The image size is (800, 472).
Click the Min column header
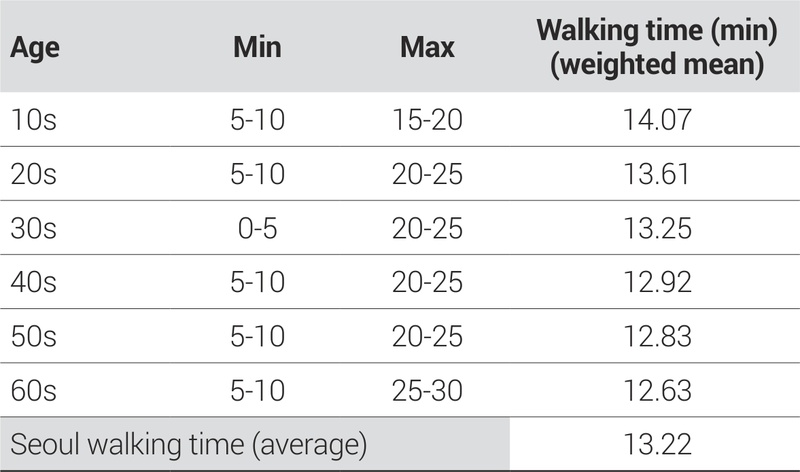point(259,48)
